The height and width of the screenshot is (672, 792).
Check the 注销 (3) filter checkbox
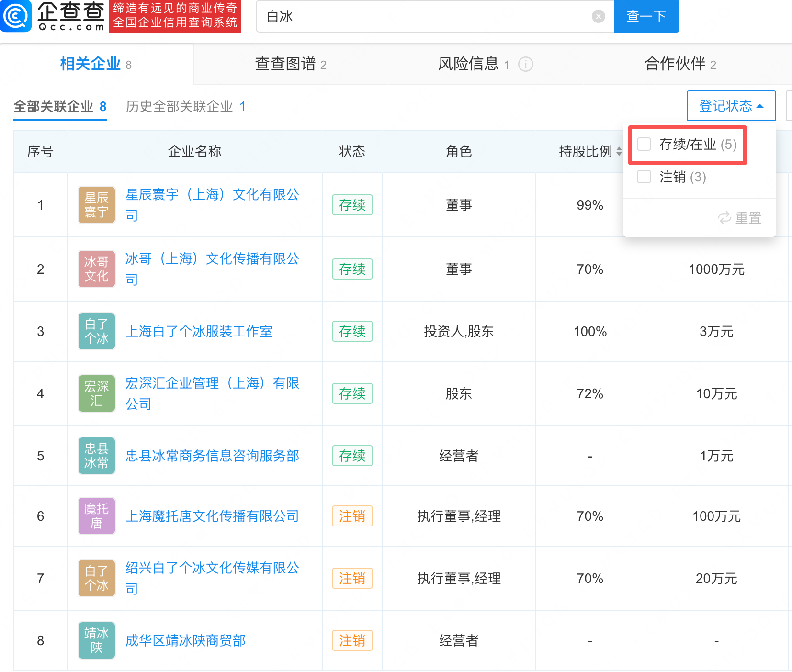click(x=644, y=177)
